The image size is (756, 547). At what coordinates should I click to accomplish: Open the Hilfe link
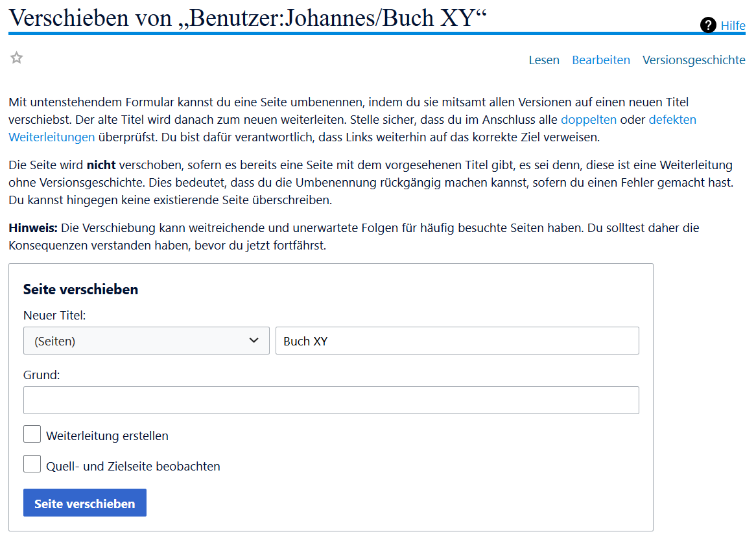click(733, 25)
